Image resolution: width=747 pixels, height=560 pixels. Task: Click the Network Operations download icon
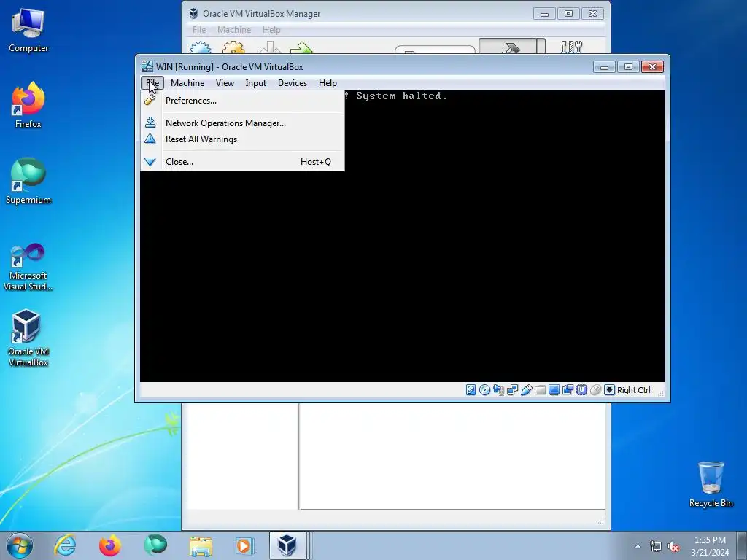click(150, 122)
